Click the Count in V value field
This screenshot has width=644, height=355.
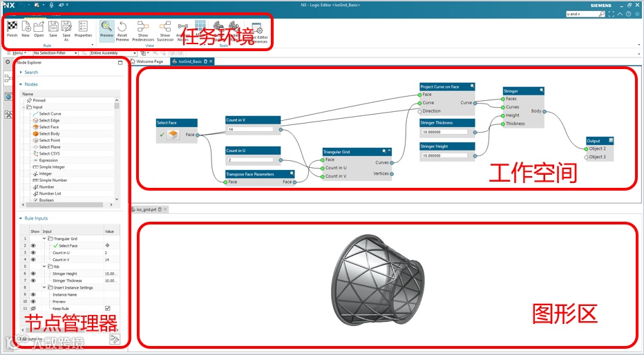click(251, 129)
